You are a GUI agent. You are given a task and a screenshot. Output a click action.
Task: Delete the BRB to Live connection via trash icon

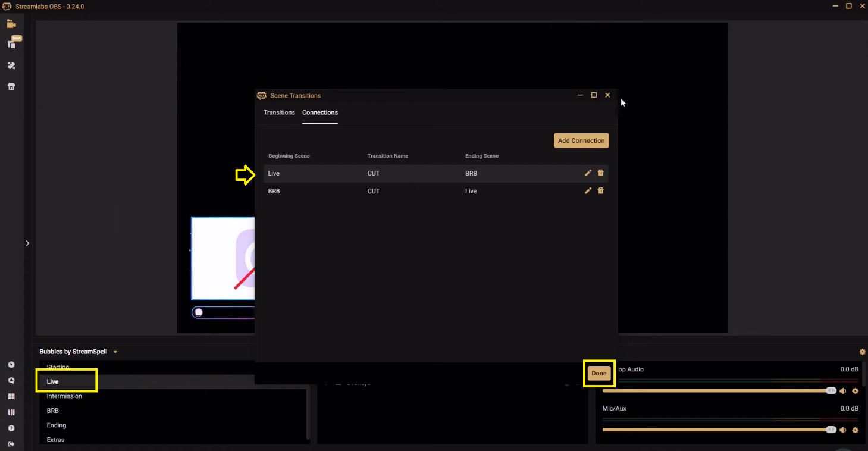[x=600, y=190]
